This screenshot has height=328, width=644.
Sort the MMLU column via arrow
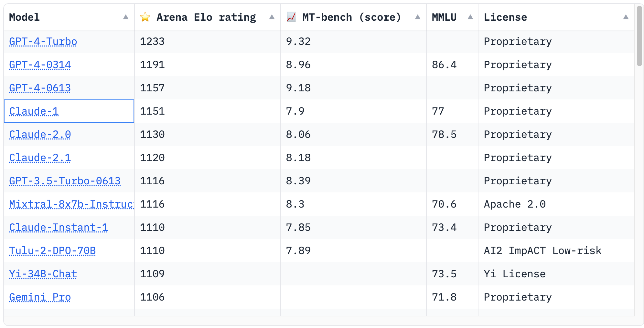coord(470,17)
